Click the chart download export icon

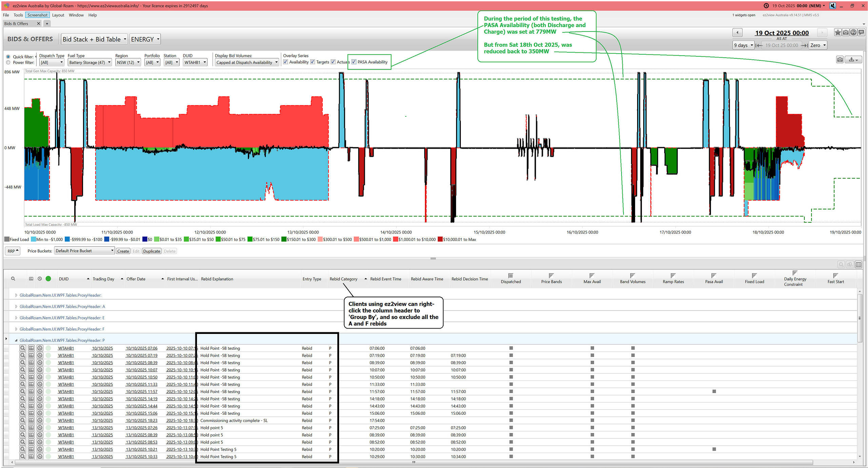(x=853, y=60)
